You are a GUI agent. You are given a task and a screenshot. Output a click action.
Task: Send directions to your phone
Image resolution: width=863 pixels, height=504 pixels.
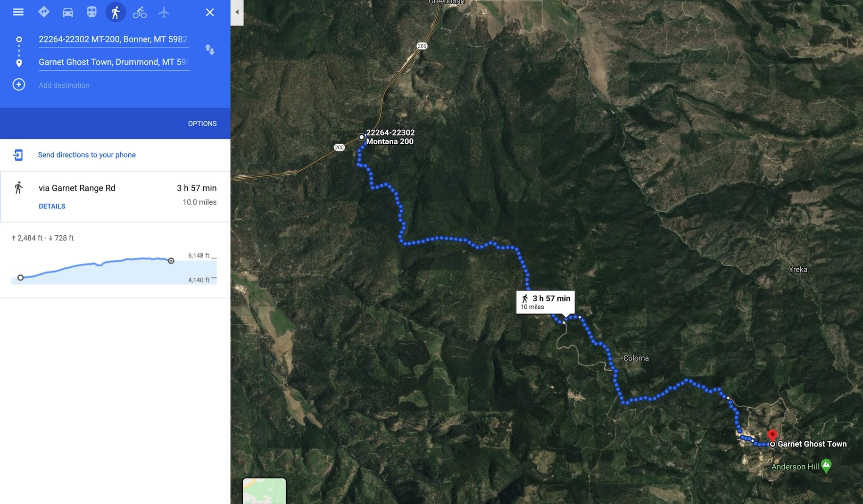(x=87, y=155)
